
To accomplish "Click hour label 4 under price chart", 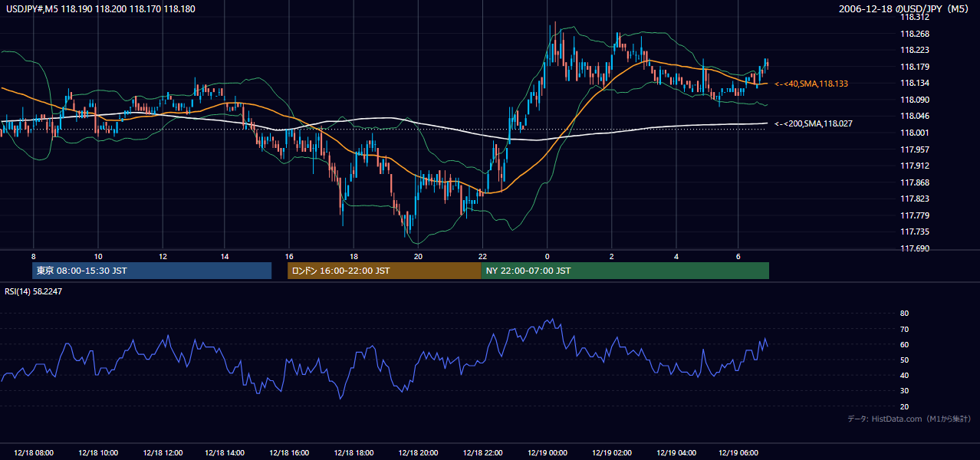I will click(x=676, y=256).
